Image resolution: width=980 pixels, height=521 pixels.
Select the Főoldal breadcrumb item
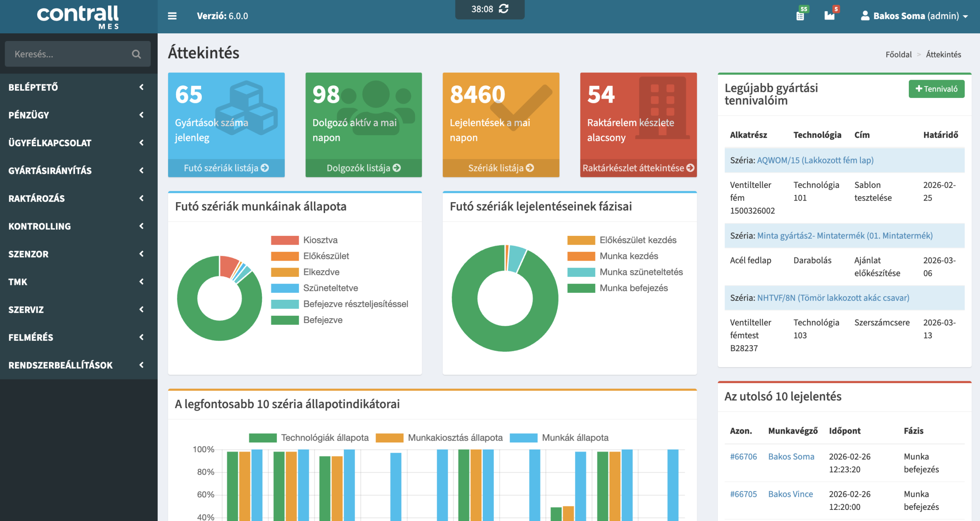click(898, 54)
